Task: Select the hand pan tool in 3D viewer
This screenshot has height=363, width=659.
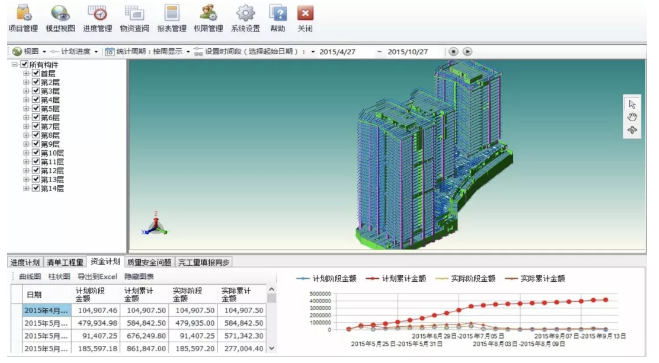Action: [632, 117]
